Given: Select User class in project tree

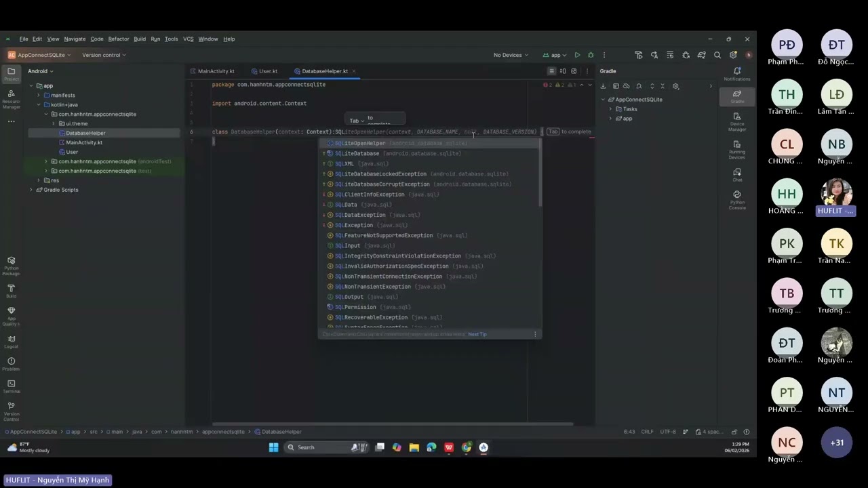Looking at the screenshot, I should point(72,152).
